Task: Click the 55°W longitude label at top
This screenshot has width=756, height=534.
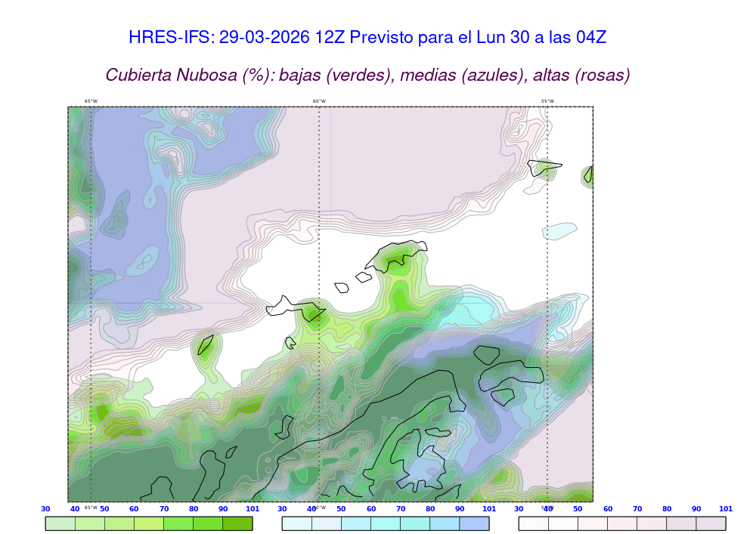Action: click(547, 101)
